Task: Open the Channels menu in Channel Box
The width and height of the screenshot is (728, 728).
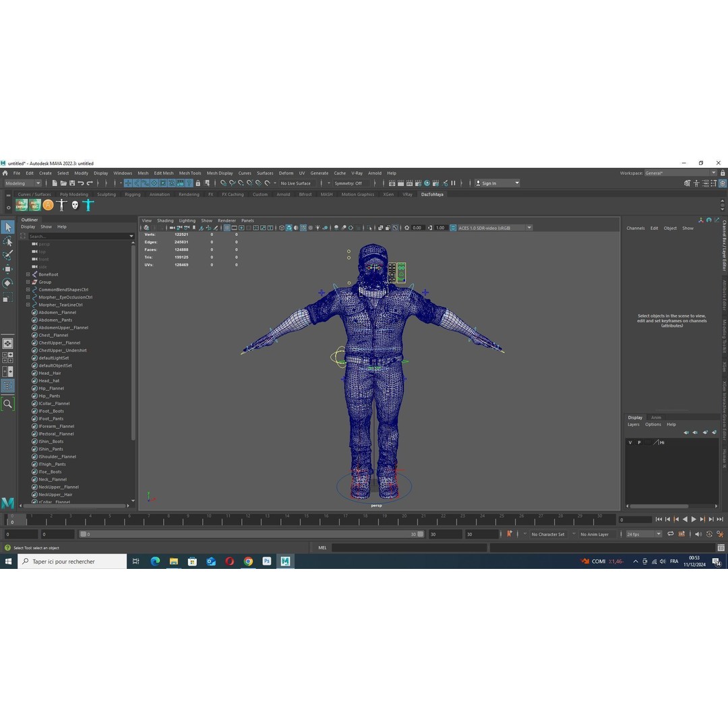Action: click(x=635, y=229)
